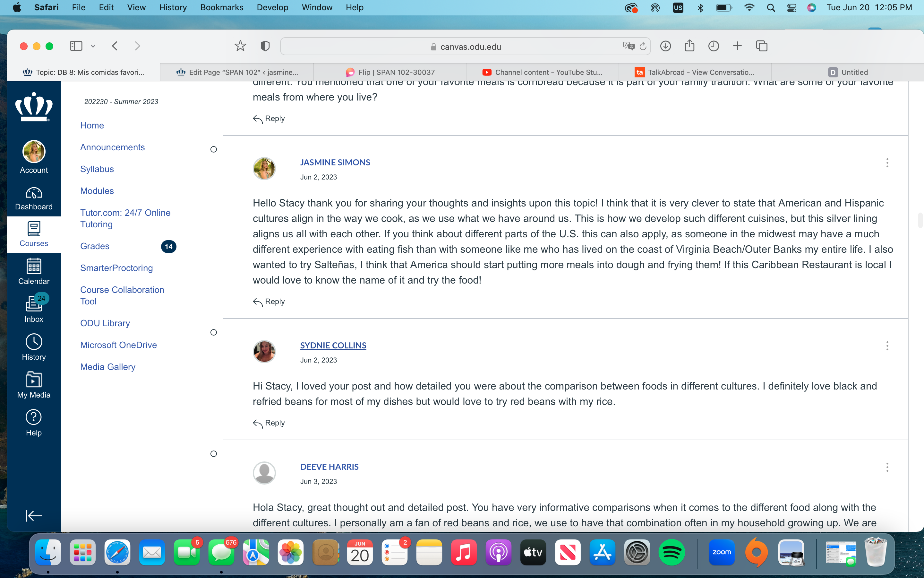The image size is (924, 578).
Task: Open Zoom from the Dock
Action: (722, 552)
